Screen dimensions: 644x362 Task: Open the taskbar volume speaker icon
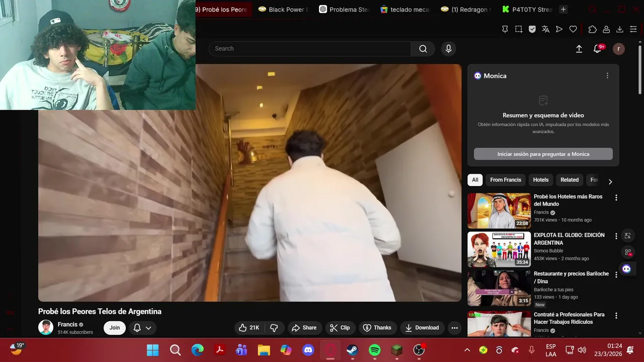[x=582, y=350]
